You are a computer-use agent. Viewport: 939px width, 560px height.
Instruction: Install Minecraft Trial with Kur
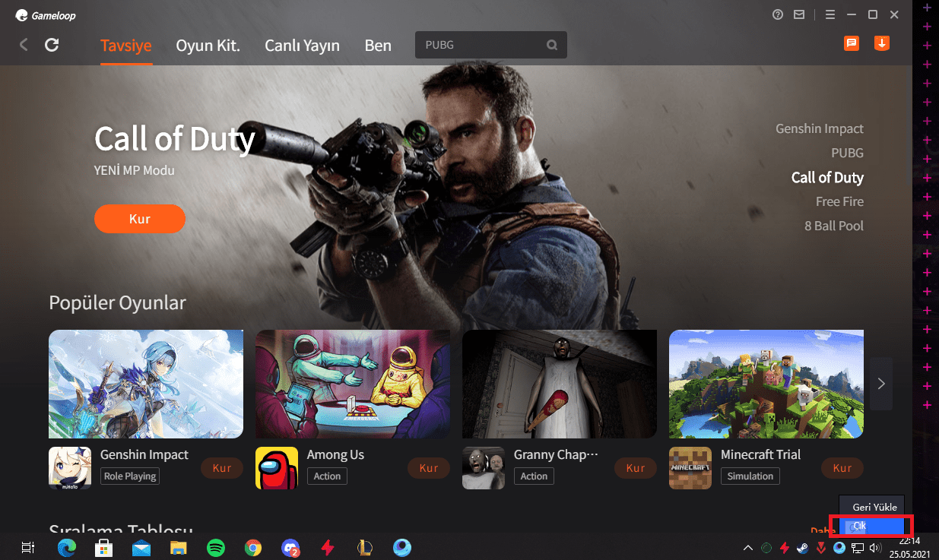click(x=842, y=468)
